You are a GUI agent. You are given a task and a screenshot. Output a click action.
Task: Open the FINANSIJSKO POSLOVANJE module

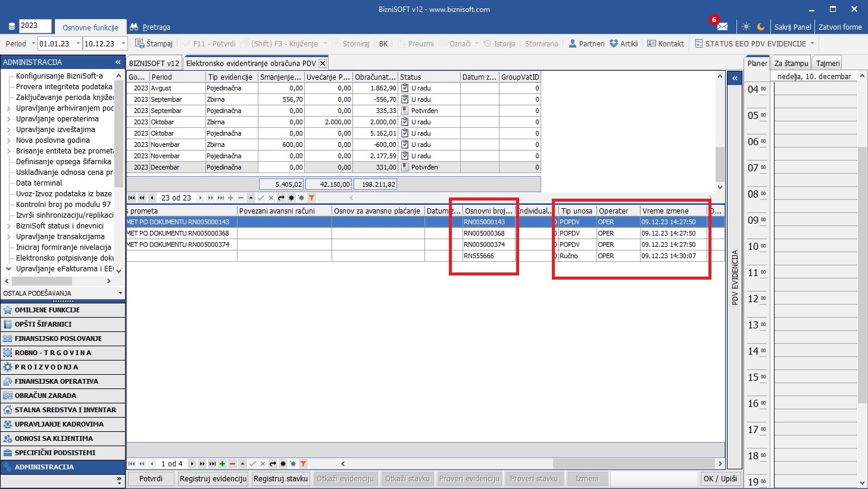tap(63, 338)
